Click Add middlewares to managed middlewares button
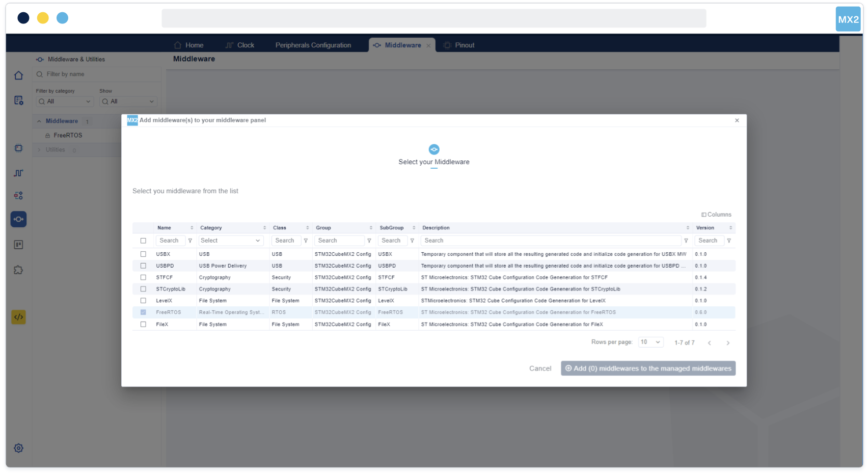 tap(648, 369)
